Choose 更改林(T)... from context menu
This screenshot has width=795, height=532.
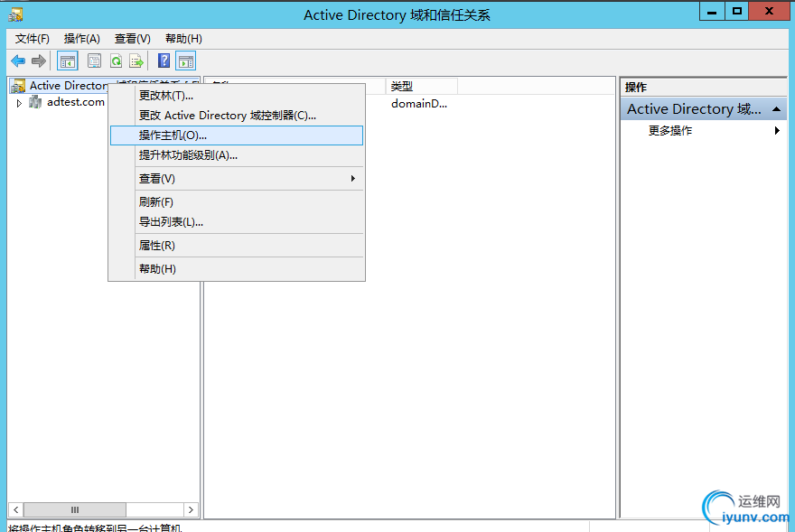click(x=237, y=96)
